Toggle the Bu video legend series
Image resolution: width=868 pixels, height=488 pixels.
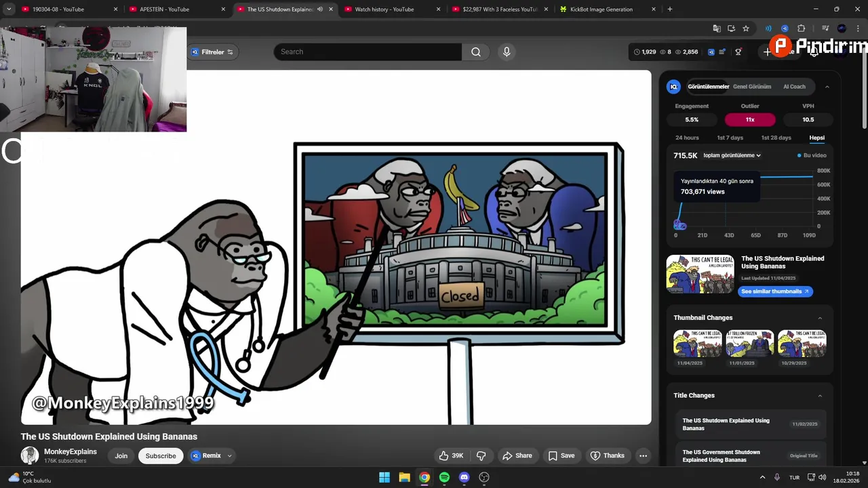(812, 155)
